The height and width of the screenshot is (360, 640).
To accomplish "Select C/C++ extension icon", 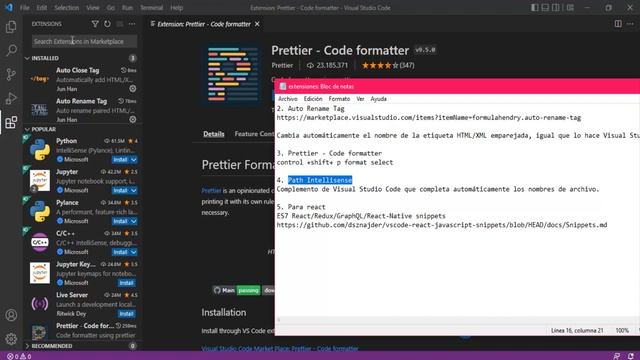I will pyautogui.click(x=40, y=242).
